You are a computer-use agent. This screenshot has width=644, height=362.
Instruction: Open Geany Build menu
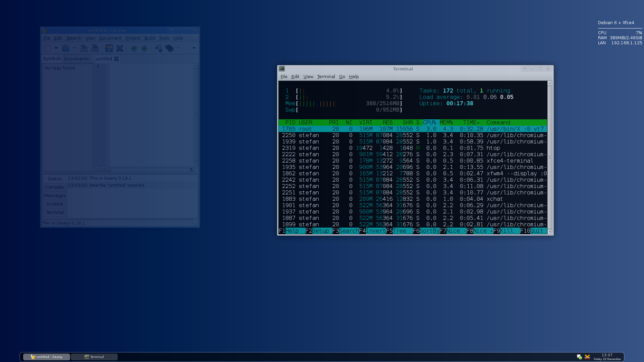(150, 38)
